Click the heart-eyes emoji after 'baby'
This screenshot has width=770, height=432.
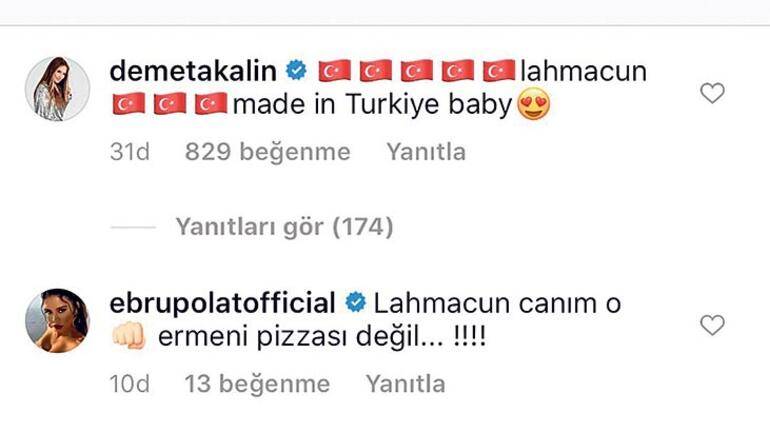point(534,105)
